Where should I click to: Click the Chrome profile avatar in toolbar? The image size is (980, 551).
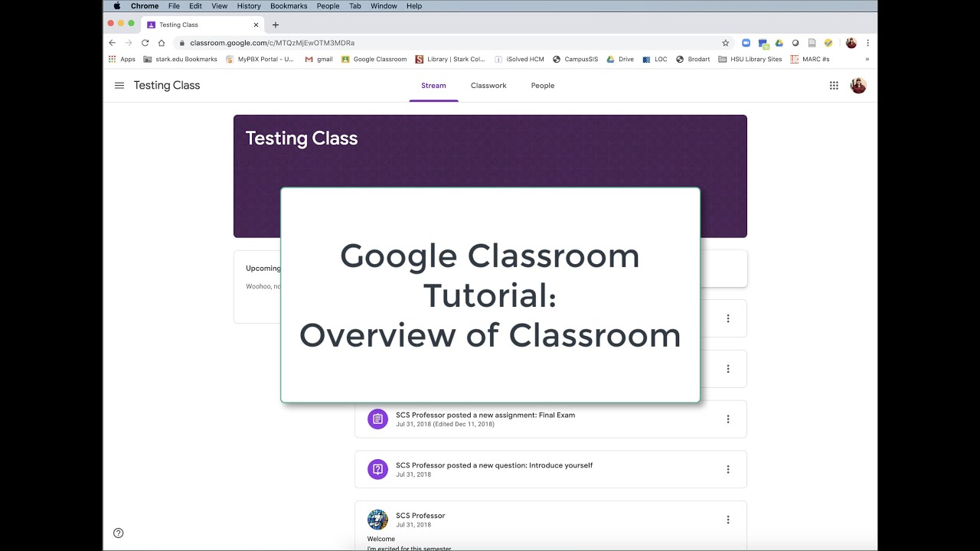coord(851,43)
